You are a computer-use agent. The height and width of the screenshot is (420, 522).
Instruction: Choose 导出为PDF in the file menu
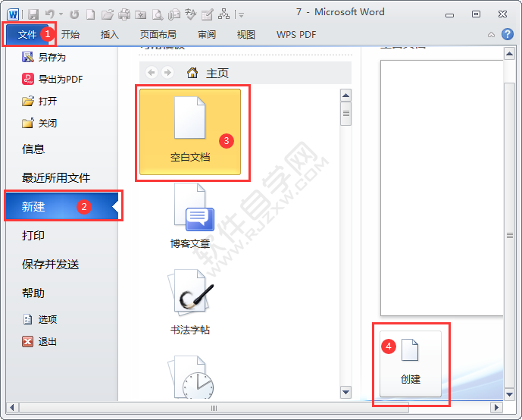(x=52, y=80)
